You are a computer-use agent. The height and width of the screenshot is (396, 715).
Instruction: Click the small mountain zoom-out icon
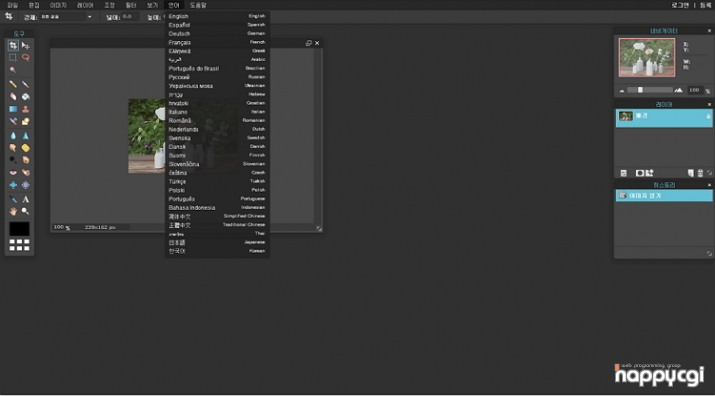pyautogui.click(x=622, y=91)
